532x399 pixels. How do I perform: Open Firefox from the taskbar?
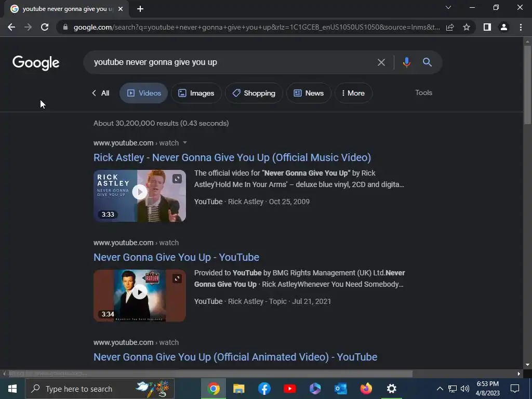point(366,389)
